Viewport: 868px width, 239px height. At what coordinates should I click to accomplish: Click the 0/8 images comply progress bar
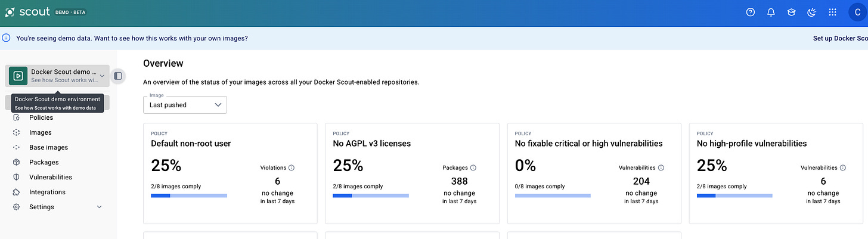pos(553,195)
